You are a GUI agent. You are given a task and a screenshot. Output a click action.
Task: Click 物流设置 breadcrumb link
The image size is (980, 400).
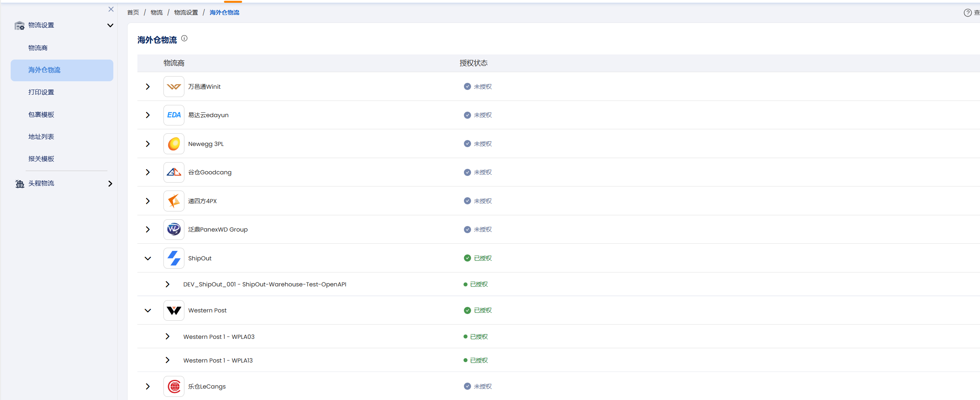point(186,13)
